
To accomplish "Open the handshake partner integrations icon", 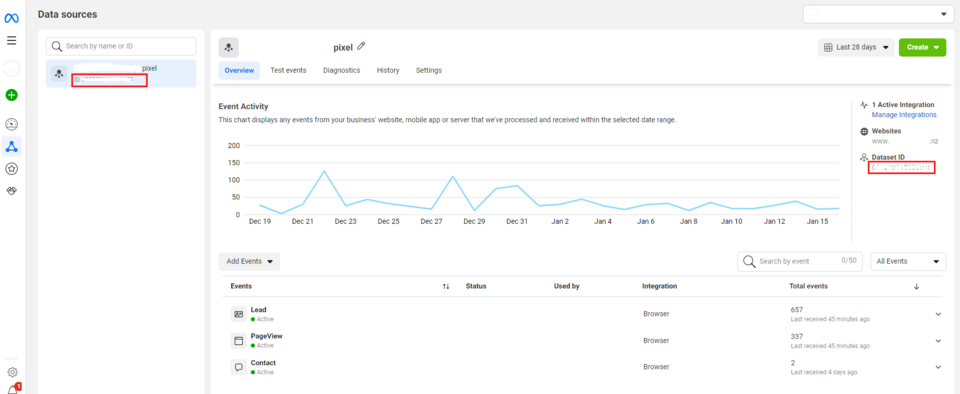I will (12, 191).
